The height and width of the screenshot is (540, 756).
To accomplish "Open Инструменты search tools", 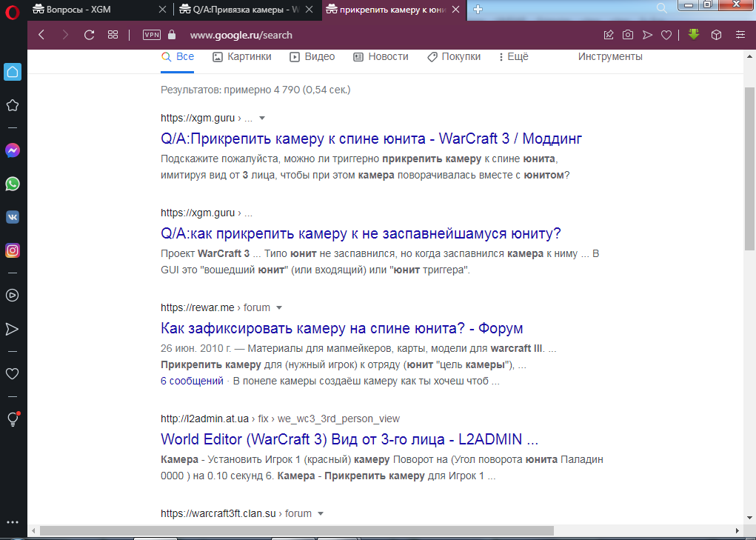I will [610, 57].
